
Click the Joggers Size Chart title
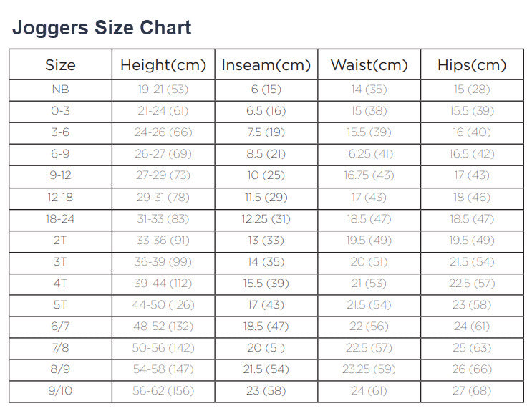tap(102, 28)
